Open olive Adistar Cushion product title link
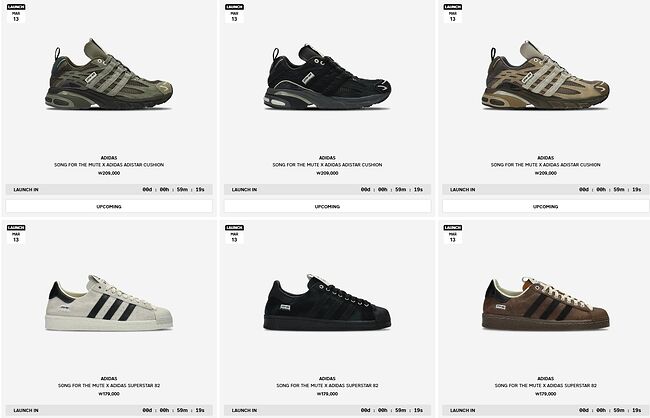Viewport: 650px width, 418px height. pyautogui.click(x=109, y=165)
